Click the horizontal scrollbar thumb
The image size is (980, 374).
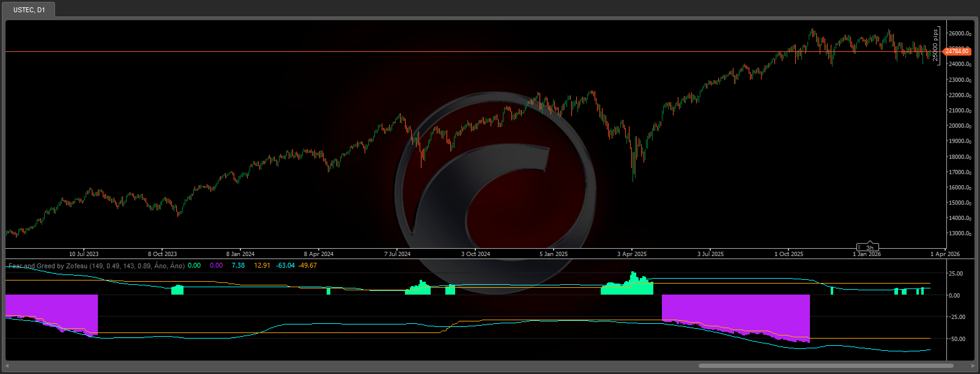[826, 366]
